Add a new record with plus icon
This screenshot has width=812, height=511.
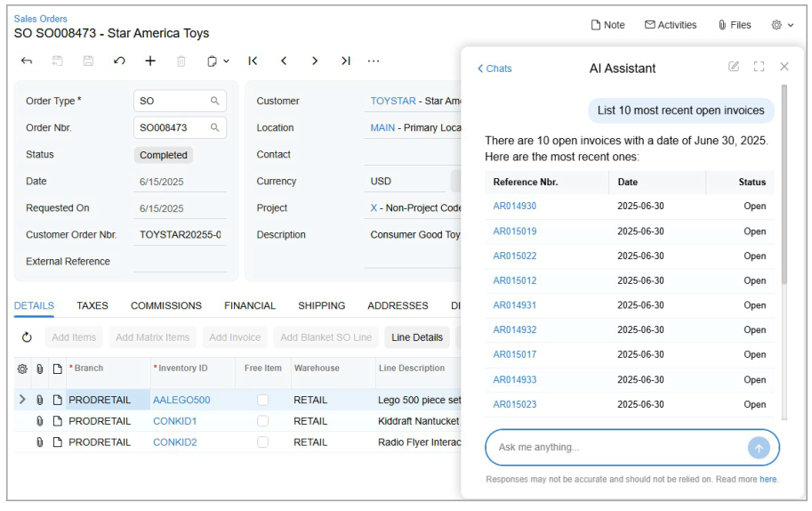pos(150,61)
